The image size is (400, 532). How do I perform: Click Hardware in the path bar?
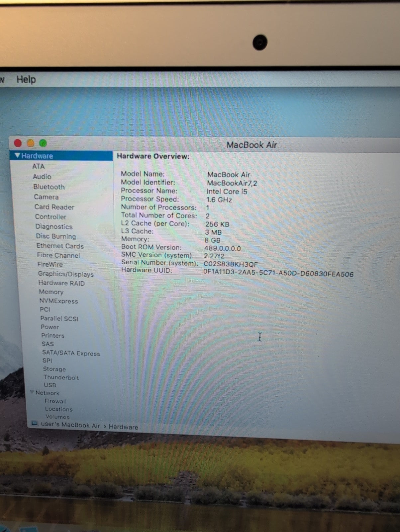pos(123,427)
